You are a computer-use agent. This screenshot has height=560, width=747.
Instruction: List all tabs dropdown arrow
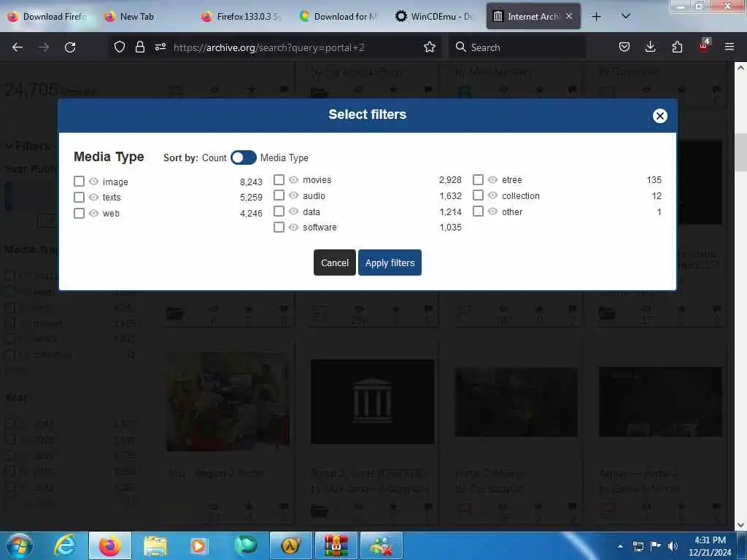(626, 17)
